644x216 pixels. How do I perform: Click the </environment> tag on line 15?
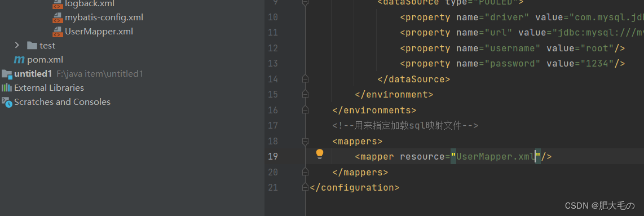pyautogui.click(x=394, y=95)
